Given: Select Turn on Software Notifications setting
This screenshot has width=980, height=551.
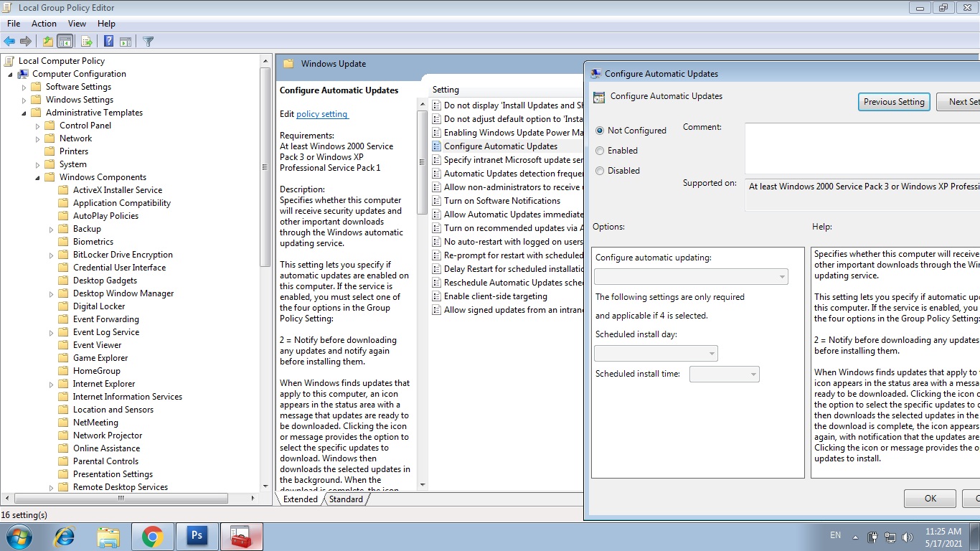Looking at the screenshot, I should pyautogui.click(x=502, y=201).
